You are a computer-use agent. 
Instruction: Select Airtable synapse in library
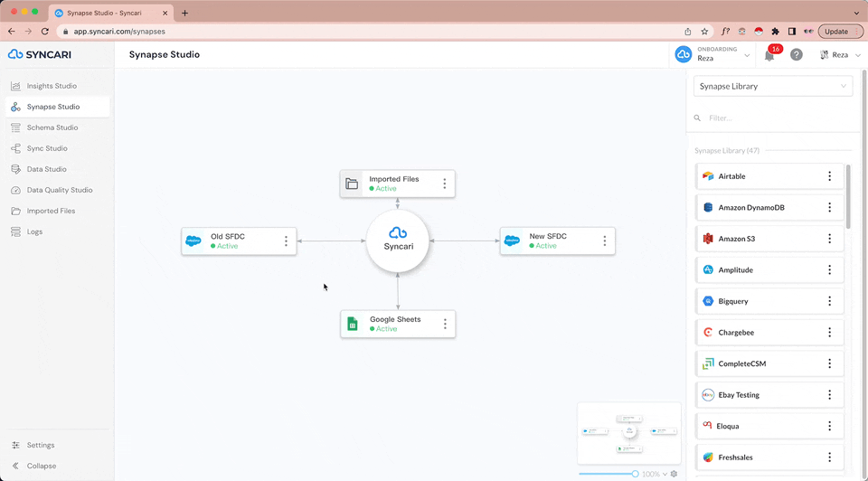(x=769, y=176)
